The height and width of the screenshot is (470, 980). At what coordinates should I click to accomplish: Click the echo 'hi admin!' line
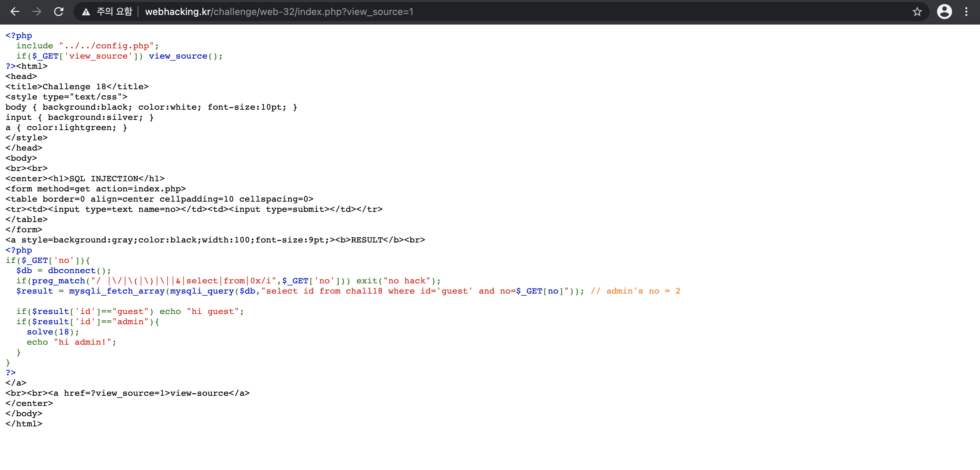tap(71, 342)
